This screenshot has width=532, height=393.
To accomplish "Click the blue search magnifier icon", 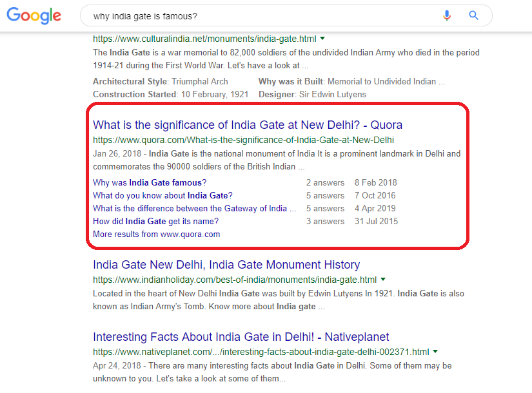I will [x=474, y=15].
